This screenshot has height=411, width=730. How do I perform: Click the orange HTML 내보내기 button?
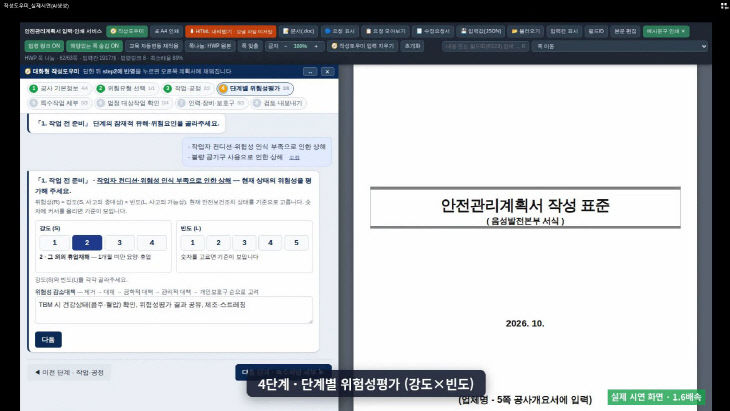[230, 31]
